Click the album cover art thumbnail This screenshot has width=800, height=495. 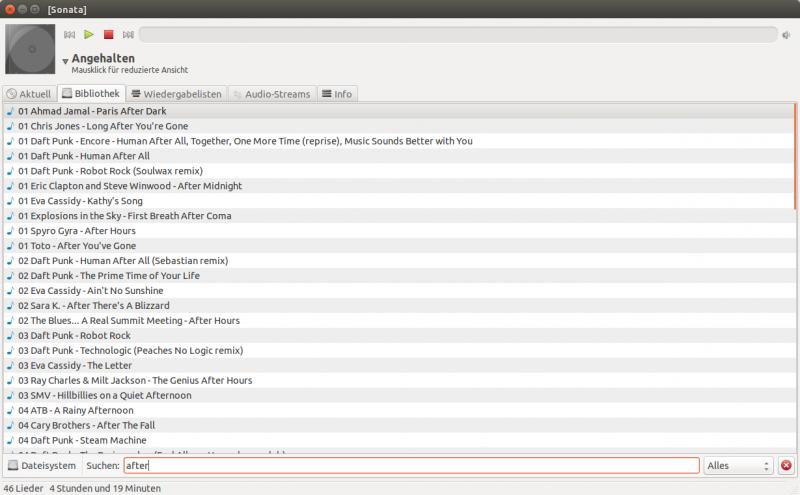coord(30,49)
